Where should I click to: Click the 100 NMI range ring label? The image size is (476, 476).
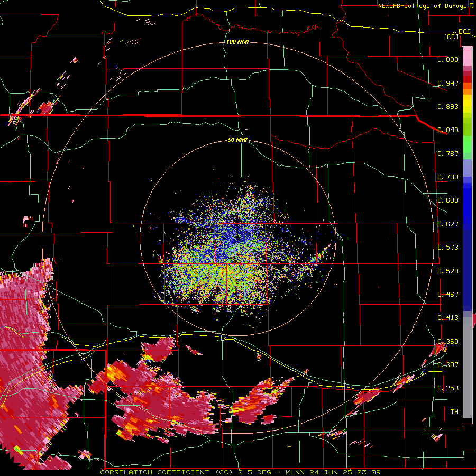pyautogui.click(x=237, y=42)
